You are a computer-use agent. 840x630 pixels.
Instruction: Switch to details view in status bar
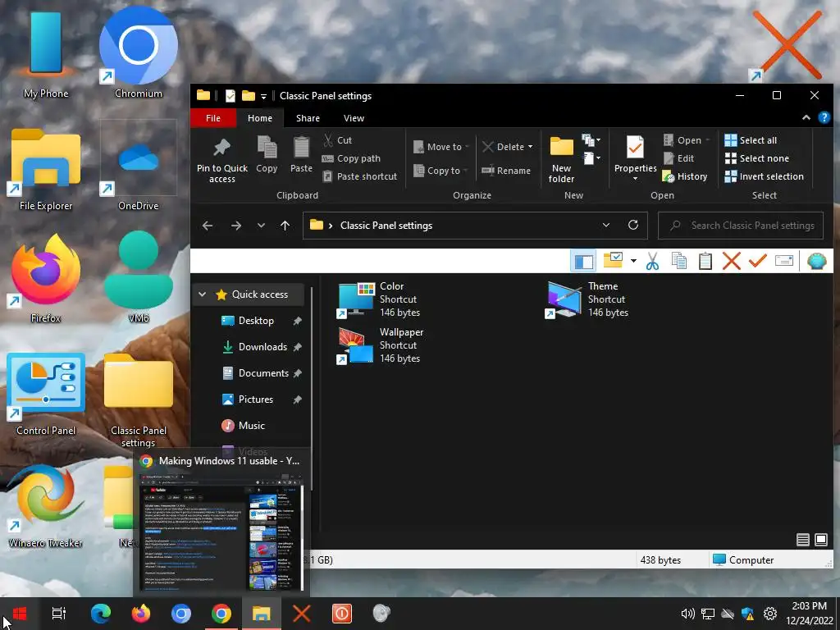(802, 540)
